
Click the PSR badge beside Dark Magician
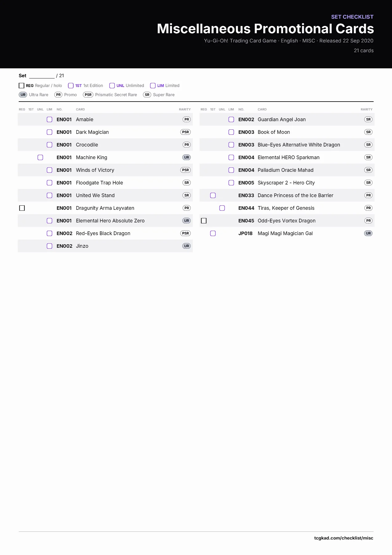click(186, 132)
